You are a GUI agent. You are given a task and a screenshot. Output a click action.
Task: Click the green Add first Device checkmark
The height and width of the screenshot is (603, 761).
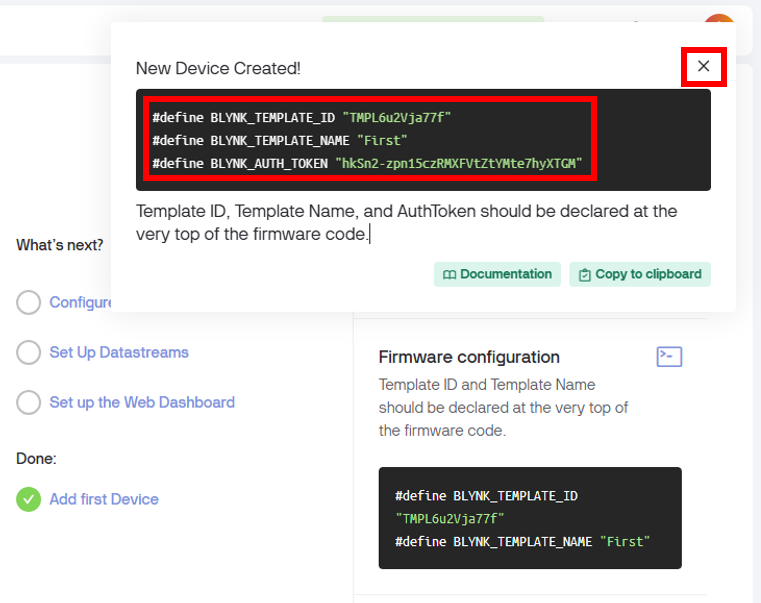[29, 499]
